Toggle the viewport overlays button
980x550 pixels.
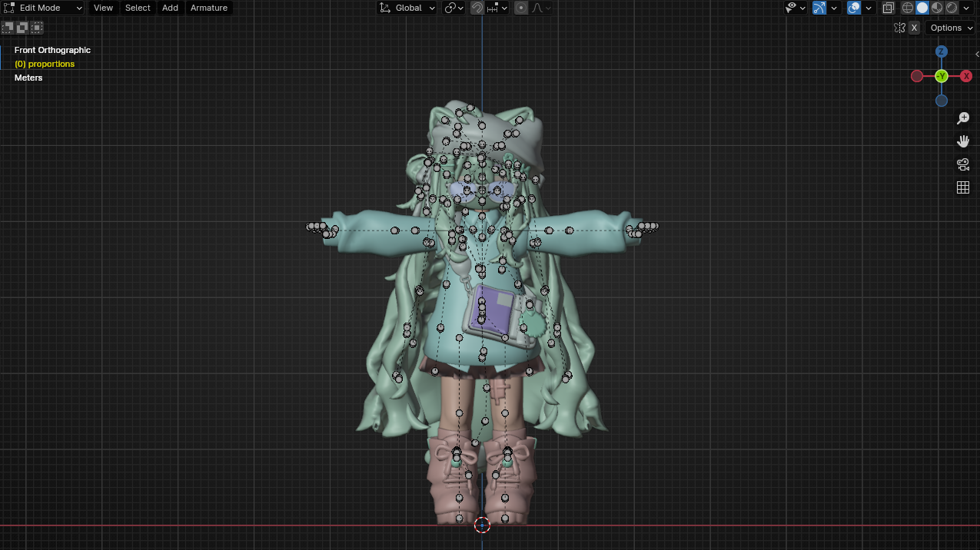854,8
